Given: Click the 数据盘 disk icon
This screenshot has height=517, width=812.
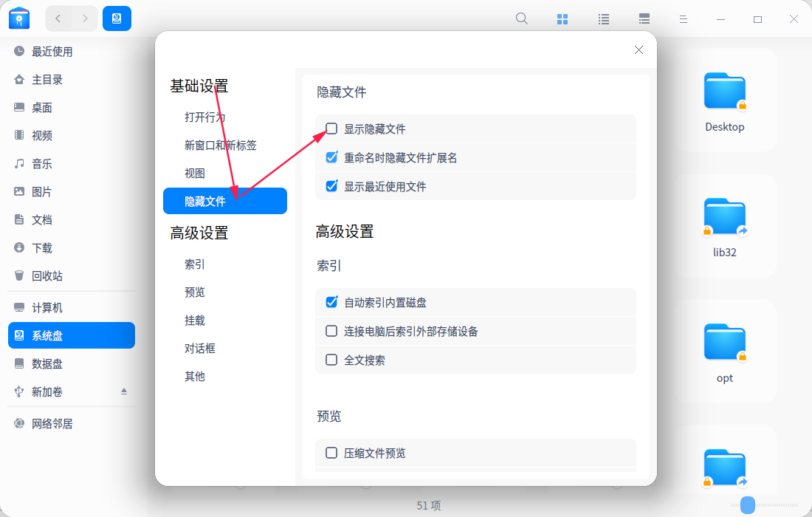Looking at the screenshot, I should [19, 363].
